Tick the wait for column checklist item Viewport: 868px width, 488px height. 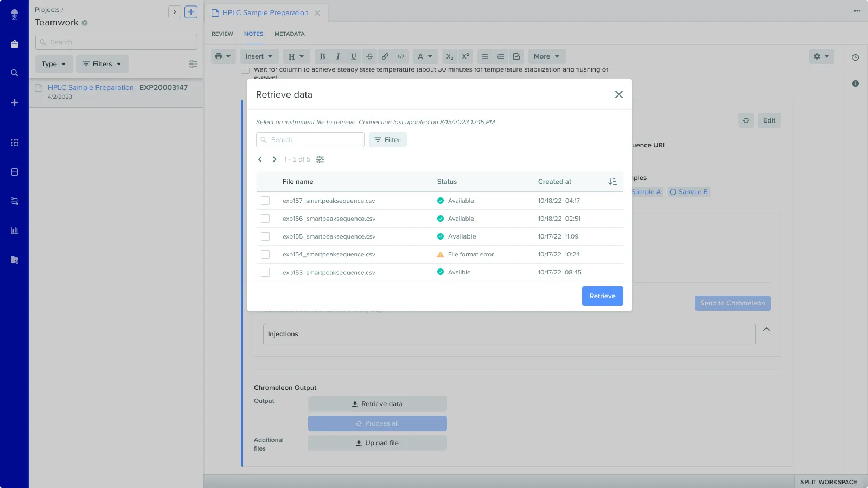click(245, 70)
